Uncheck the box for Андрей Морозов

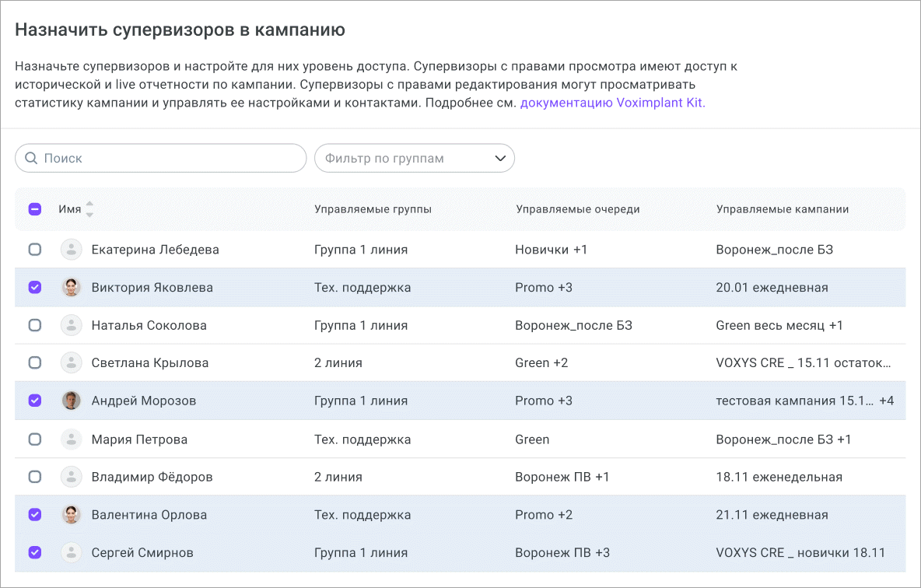tap(35, 401)
